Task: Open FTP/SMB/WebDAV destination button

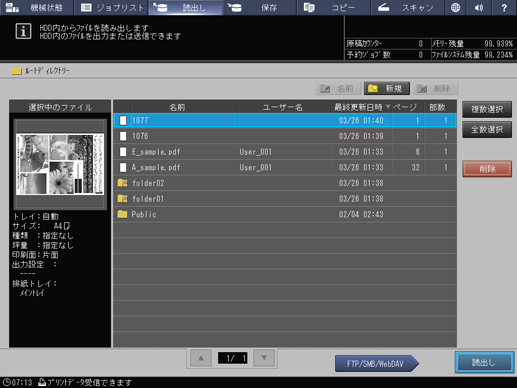Action: coord(376,364)
